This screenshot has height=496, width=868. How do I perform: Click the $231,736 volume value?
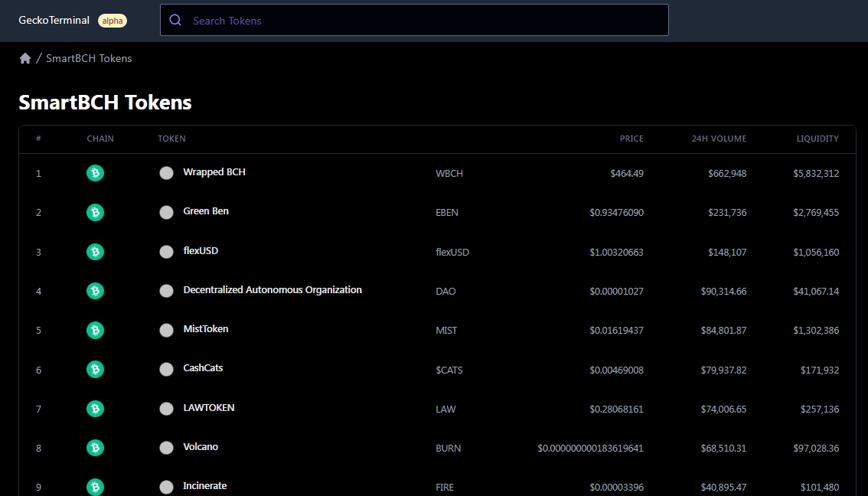727,213
